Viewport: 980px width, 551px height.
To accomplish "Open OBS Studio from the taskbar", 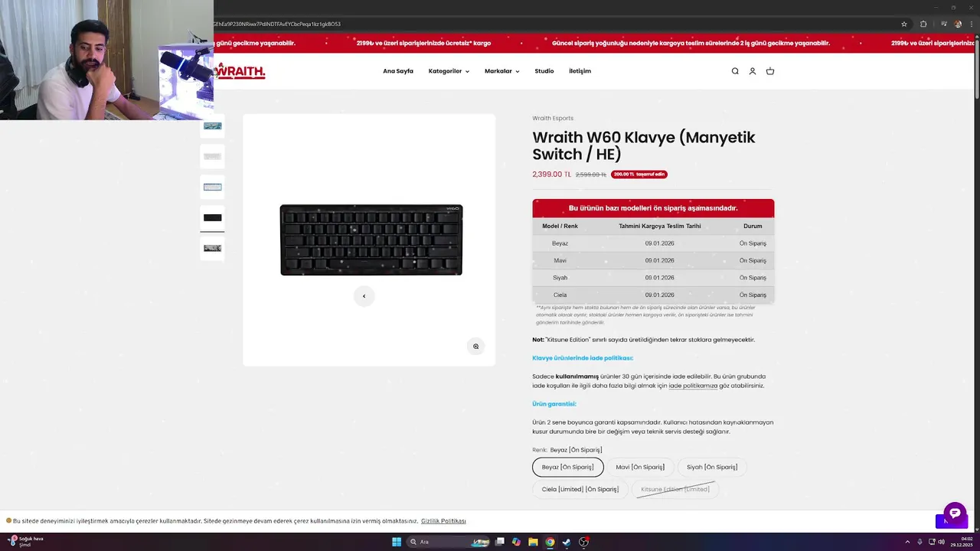I will (x=583, y=542).
